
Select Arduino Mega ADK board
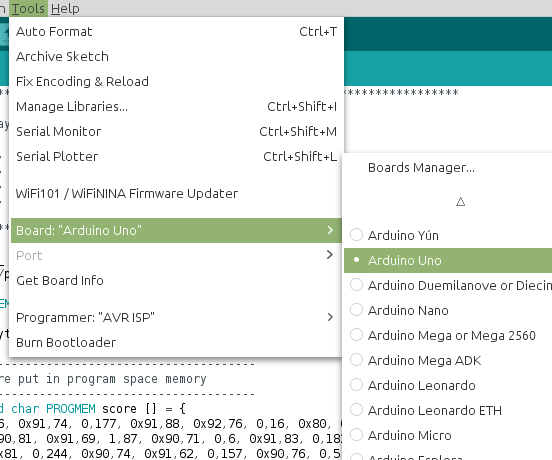tap(448, 360)
